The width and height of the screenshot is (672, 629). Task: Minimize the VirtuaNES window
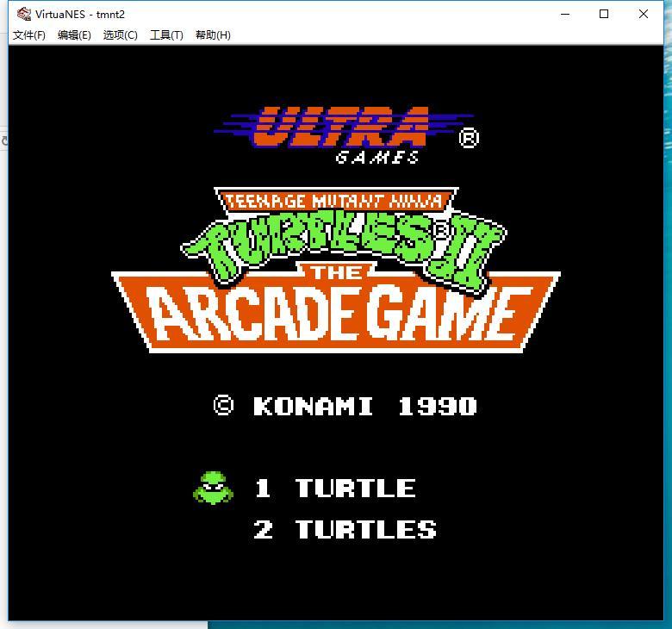pos(565,14)
